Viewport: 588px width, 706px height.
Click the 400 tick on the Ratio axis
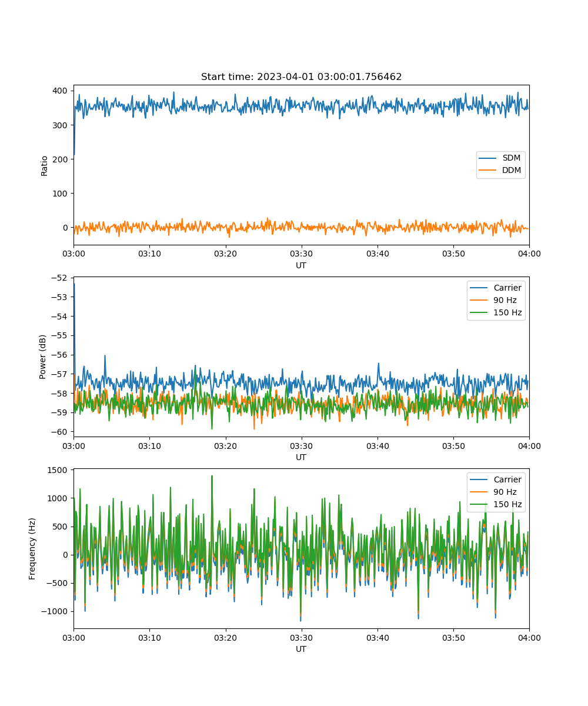[x=61, y=91]
